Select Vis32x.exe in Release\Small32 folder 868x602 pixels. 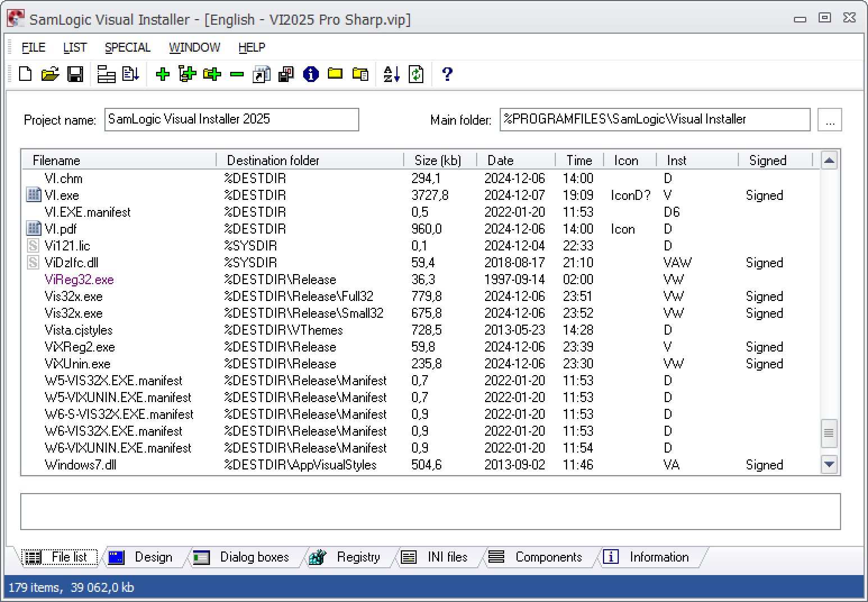coord(421,313)
